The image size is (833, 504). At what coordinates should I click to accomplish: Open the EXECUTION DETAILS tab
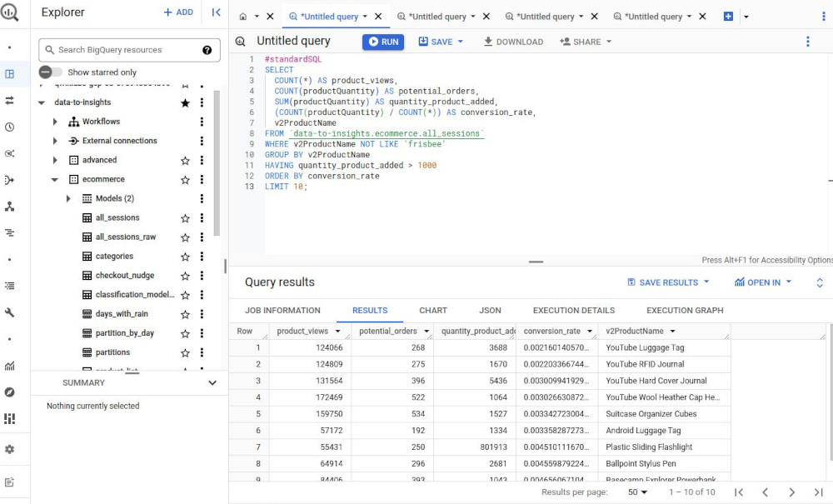[573, 311]
